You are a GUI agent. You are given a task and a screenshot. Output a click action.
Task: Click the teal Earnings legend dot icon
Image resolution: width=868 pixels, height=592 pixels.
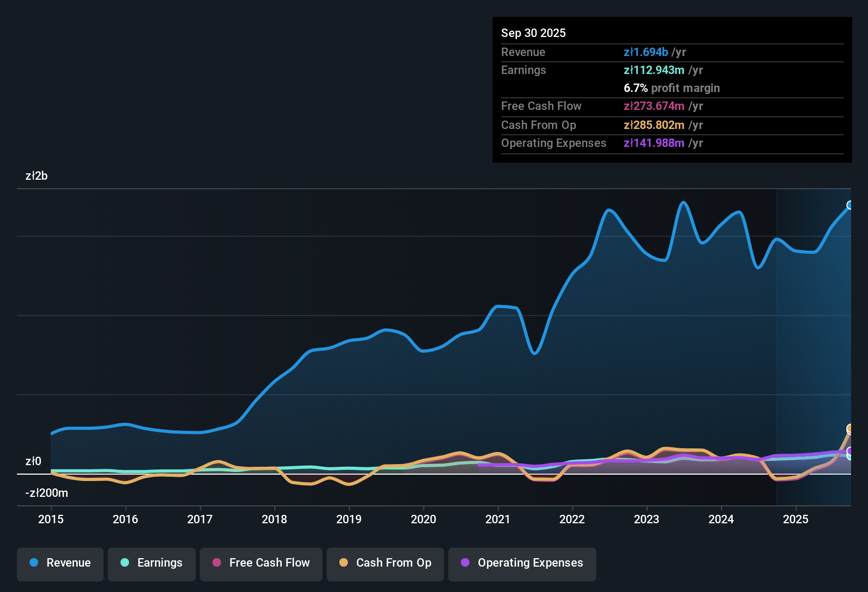tap(124, 563)
